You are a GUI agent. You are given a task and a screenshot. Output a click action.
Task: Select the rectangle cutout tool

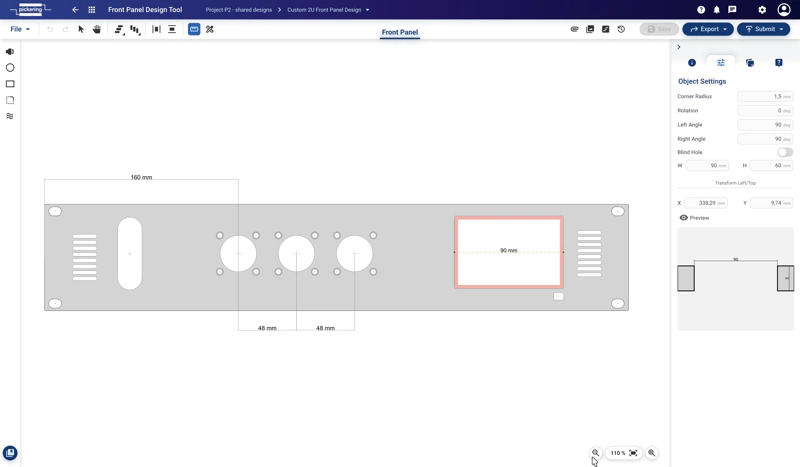pyautogui.click(x=10, y=84)
